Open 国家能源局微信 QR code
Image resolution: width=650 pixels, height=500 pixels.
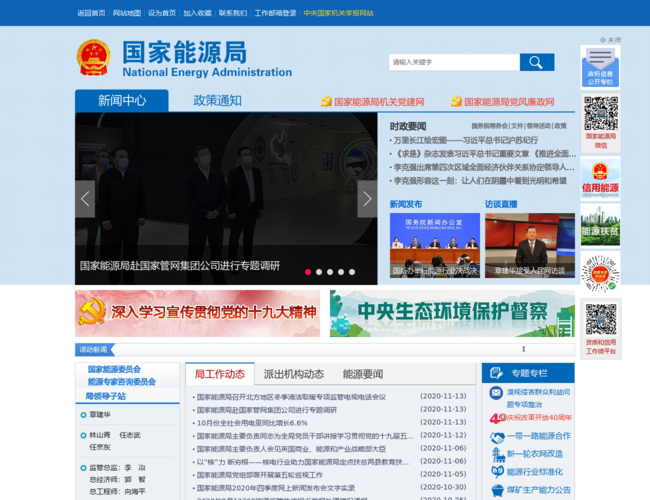tap(600, 123)
